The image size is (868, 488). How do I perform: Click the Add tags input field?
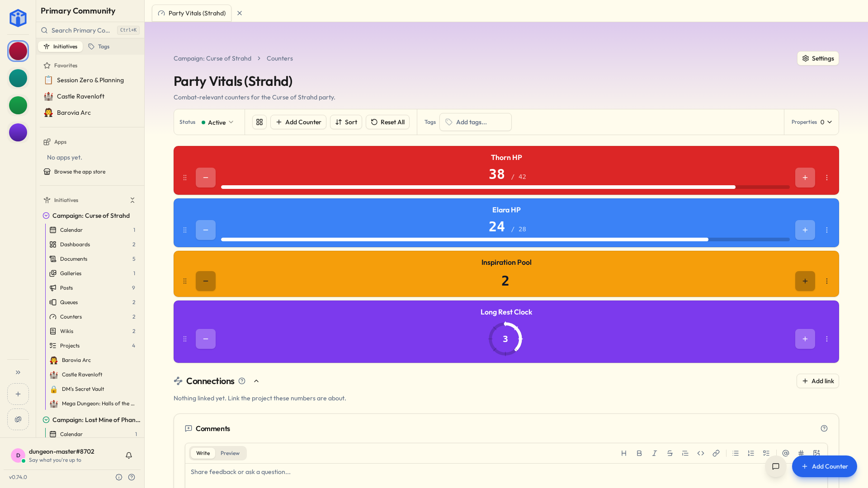pos(476,122)
